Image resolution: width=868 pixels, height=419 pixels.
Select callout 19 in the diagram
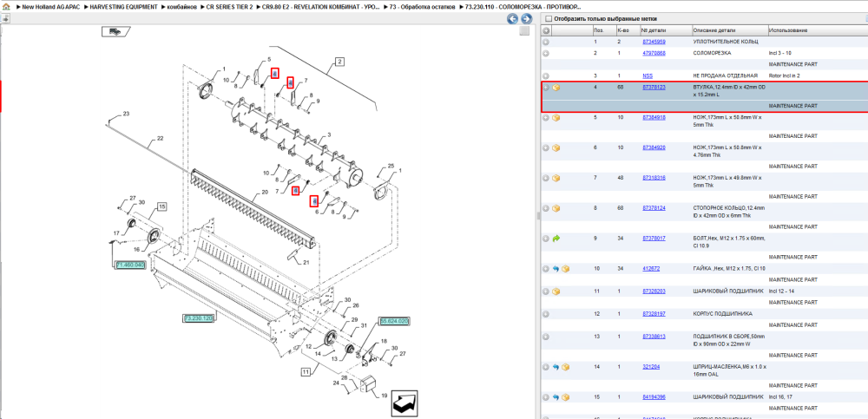[385, 396]
